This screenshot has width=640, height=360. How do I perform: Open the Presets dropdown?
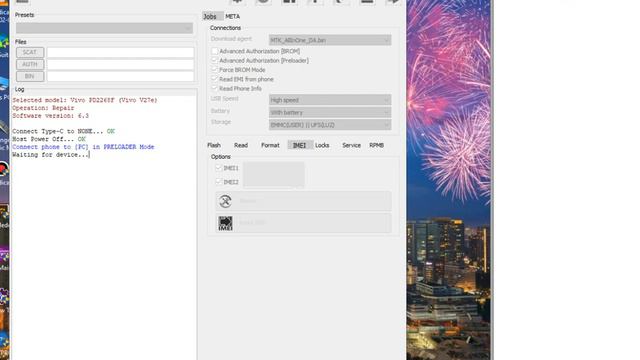(104, 28)
